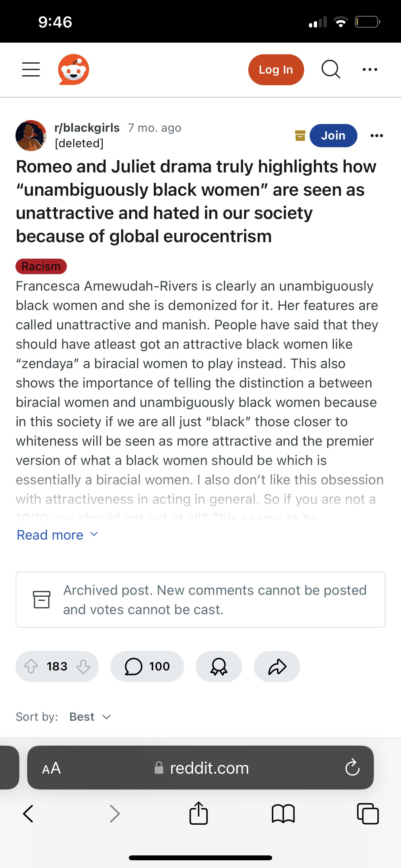
Task: Open the header three-dot overflow menu
Action: (370, 69)
